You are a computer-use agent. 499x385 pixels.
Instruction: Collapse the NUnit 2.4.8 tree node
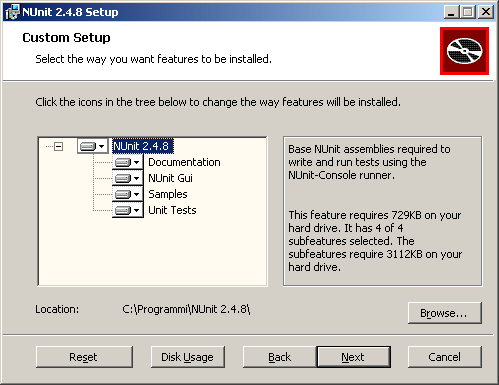(59, 146)
